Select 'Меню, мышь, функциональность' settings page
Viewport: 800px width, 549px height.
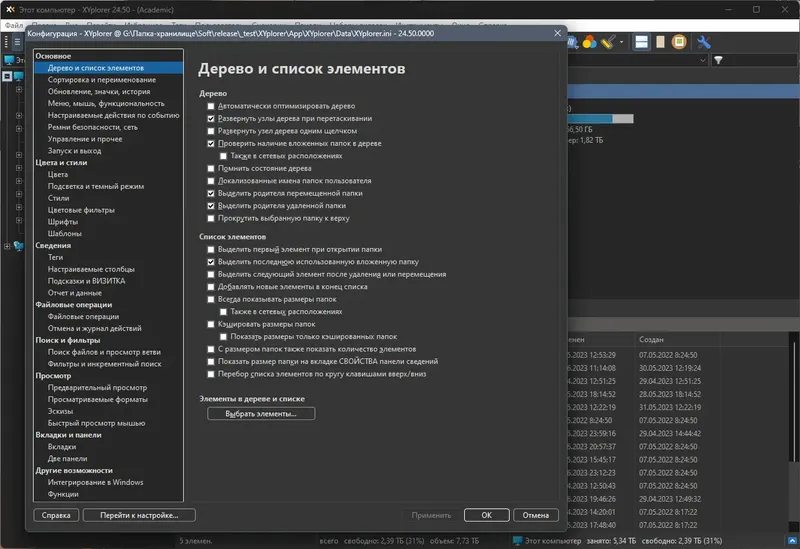106,103
